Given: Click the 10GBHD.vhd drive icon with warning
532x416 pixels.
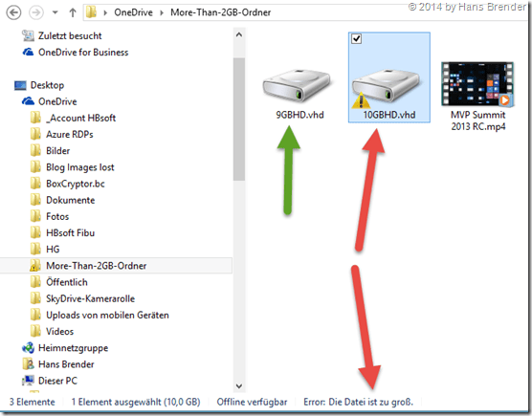Looking at the screenshot, I should pyautogui.click(x=386, y=87).
